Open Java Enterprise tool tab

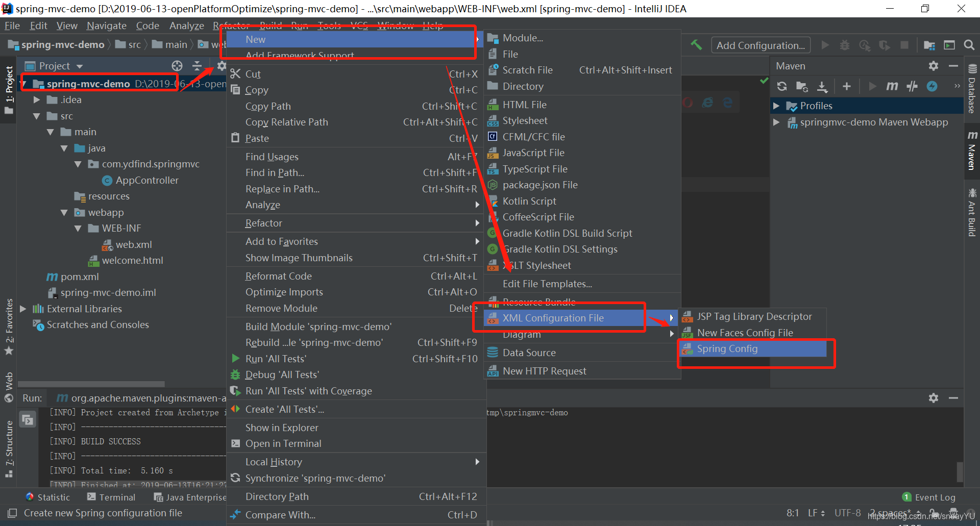[x=190, y=497]
